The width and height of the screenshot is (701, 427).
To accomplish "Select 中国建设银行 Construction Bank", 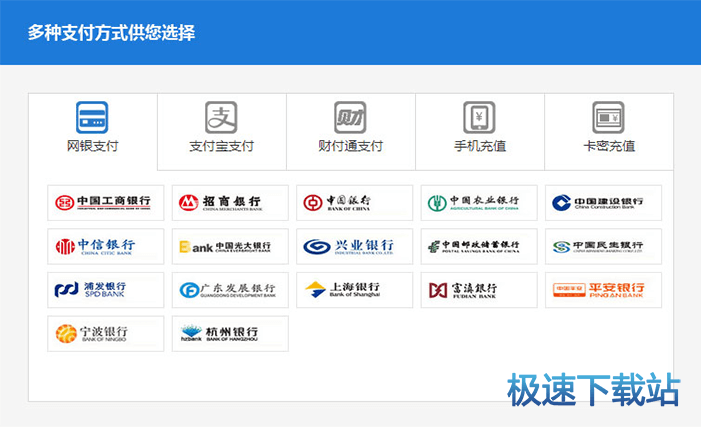I will 604,203.
